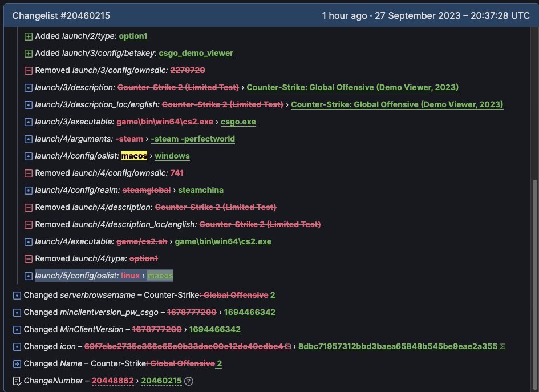Click the minus icon beside Removed launch/4/description
This screenshot has width=539, height=392.
(29, 208)
